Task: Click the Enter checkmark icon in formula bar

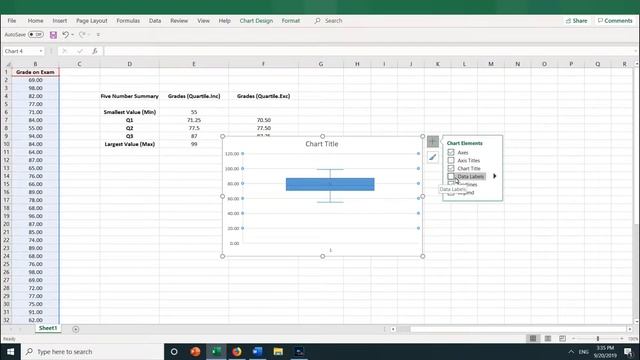Action: click(x=80, y=51)
